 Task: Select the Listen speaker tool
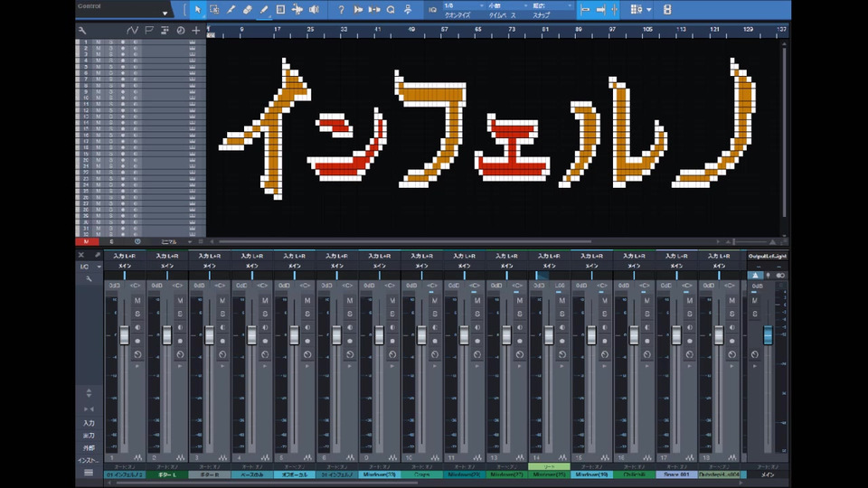pyautogui.click(x=314, y=9)
